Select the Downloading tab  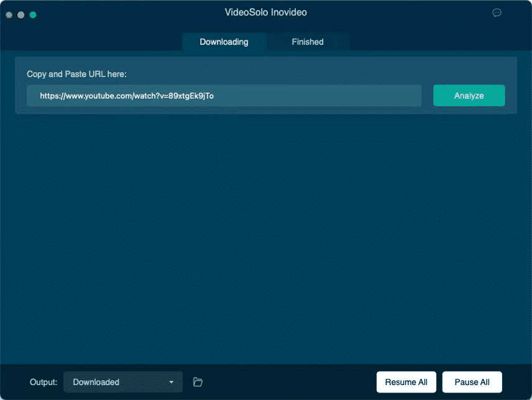[224, 42]
